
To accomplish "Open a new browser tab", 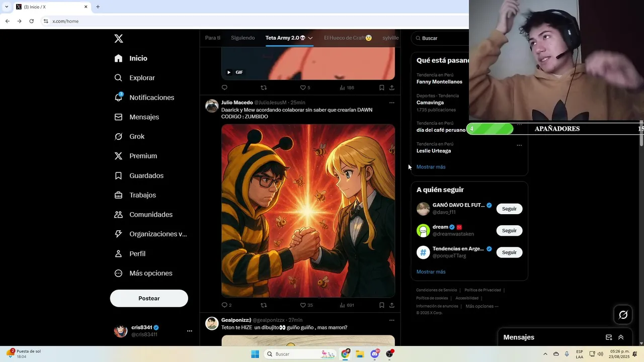I will [98, 7].
